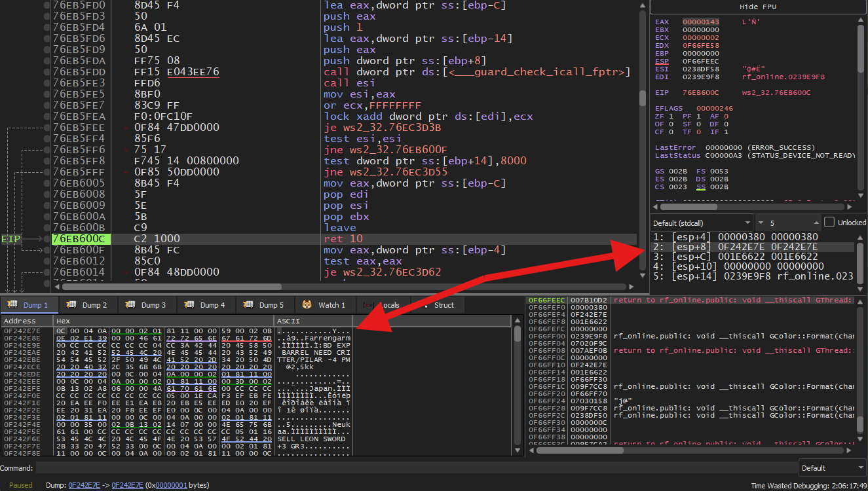Click the ASCII column header in dump
Viewport: 868px width, 491px height.
pyautogui.click(x=313, y=321)
